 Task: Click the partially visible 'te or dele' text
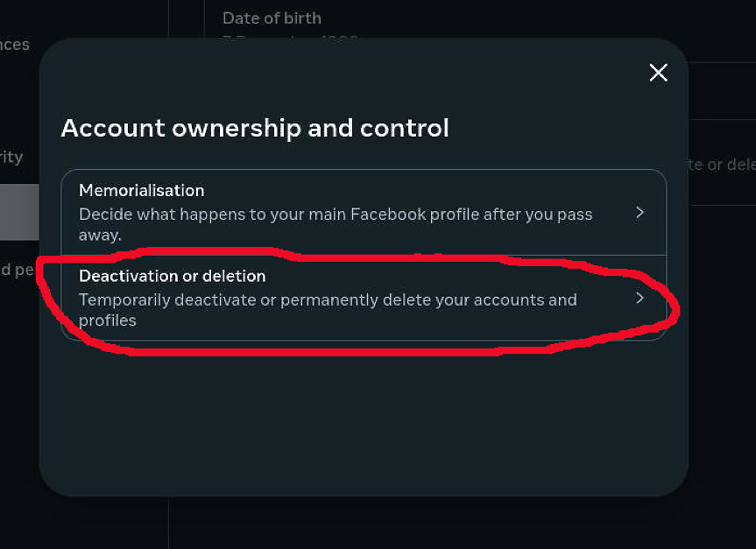[722, 165]
